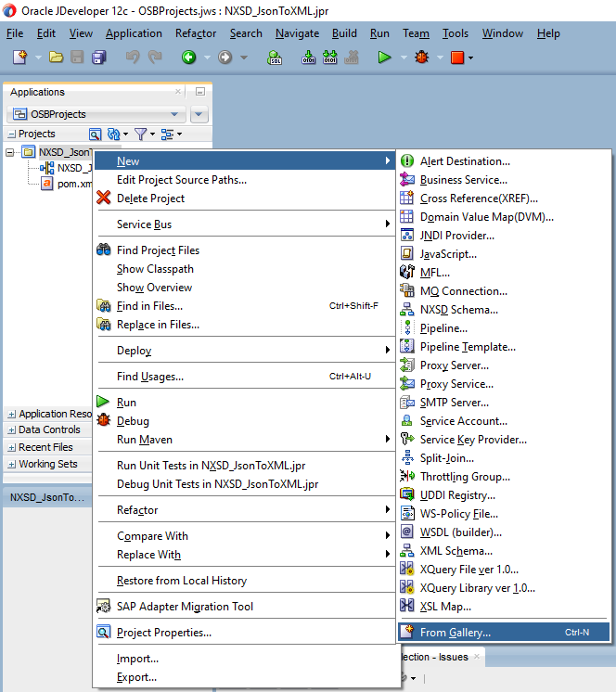Select SAP Adapter Migration Tool
Image resolution: width=616 pixels, height=692 pixels.
point(245,606)
